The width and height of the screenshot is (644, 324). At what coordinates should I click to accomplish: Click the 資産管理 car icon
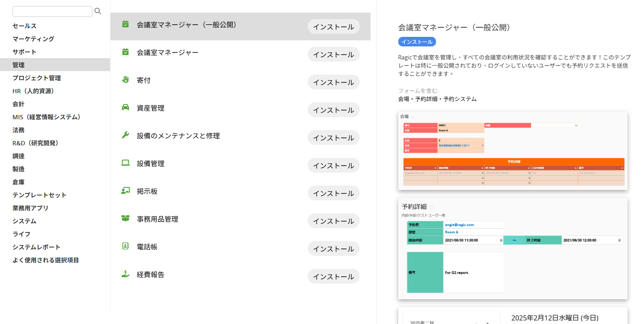tap(125, 108)
